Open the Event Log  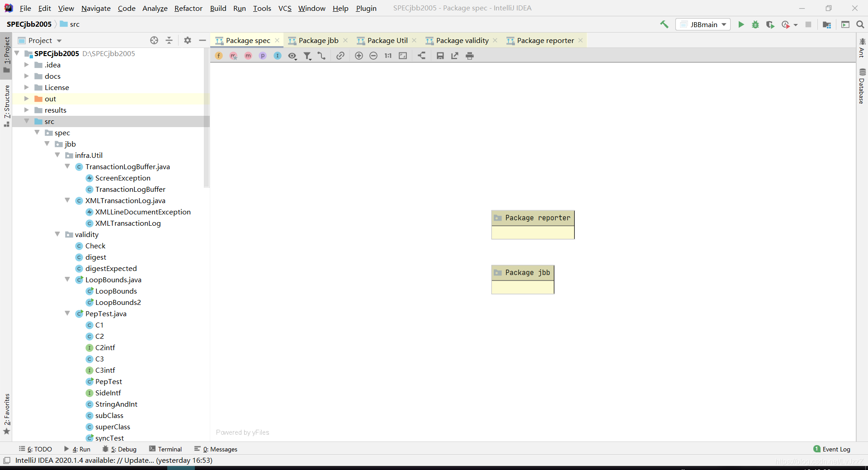click(x=832, y=449)
